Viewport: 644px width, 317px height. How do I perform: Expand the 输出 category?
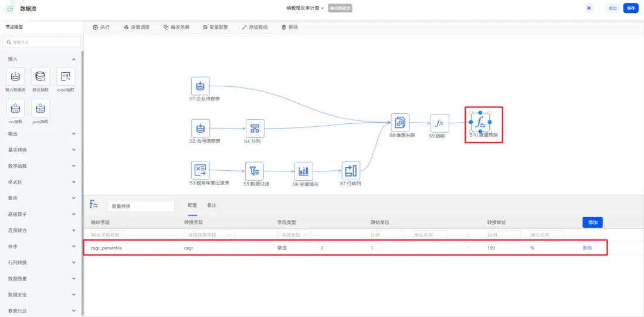click(x=73, y=134)
